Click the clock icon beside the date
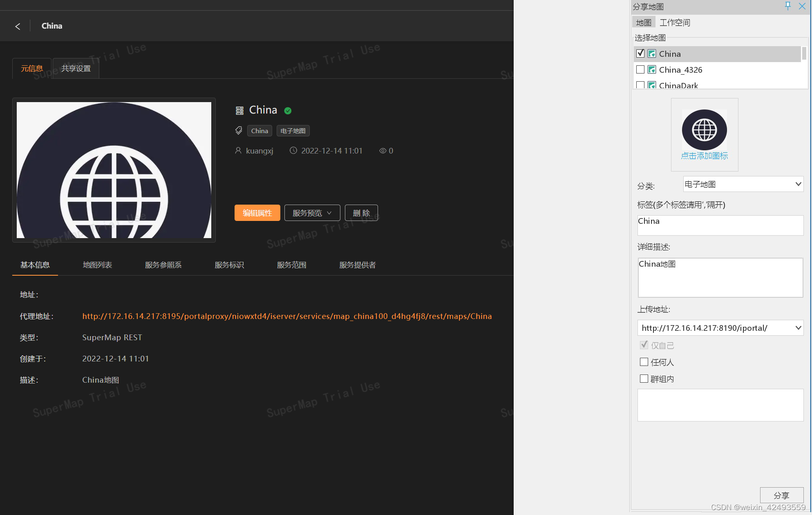Viewport: 812px width, 515px height. [293, 151]
